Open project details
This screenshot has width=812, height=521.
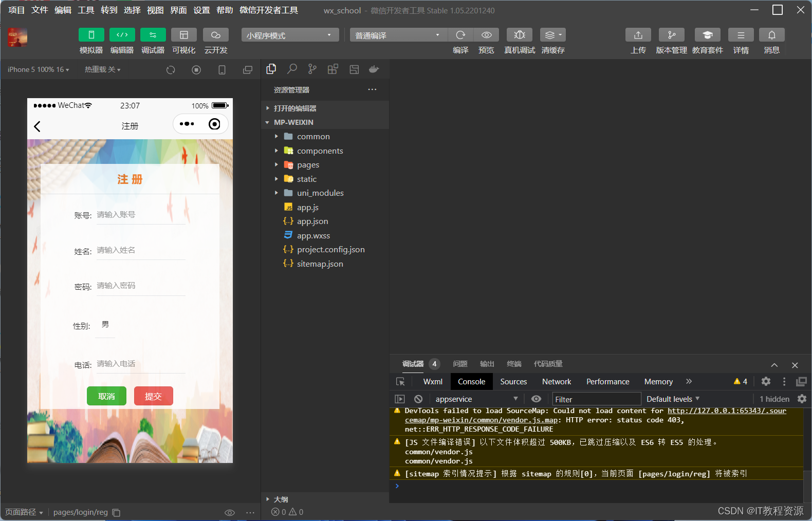coord(741,35)
